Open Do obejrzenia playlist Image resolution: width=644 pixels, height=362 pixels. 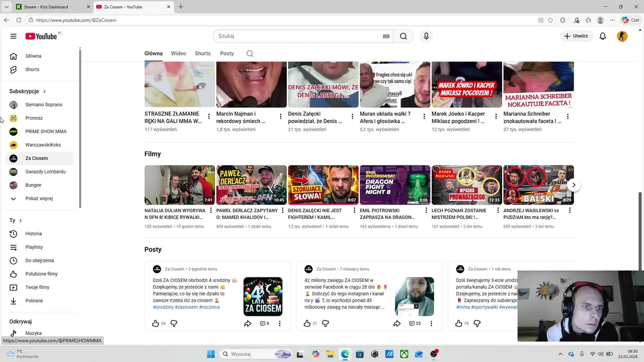click(40, 260)
